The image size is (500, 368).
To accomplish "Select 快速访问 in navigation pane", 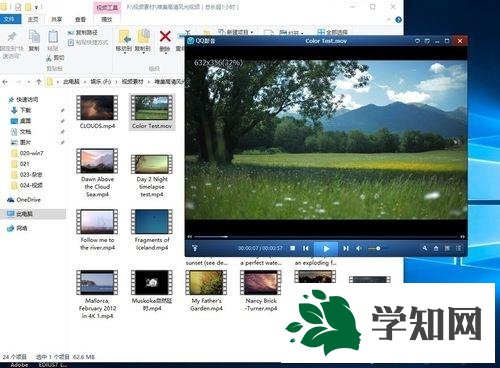I will [x=27, y=99].
